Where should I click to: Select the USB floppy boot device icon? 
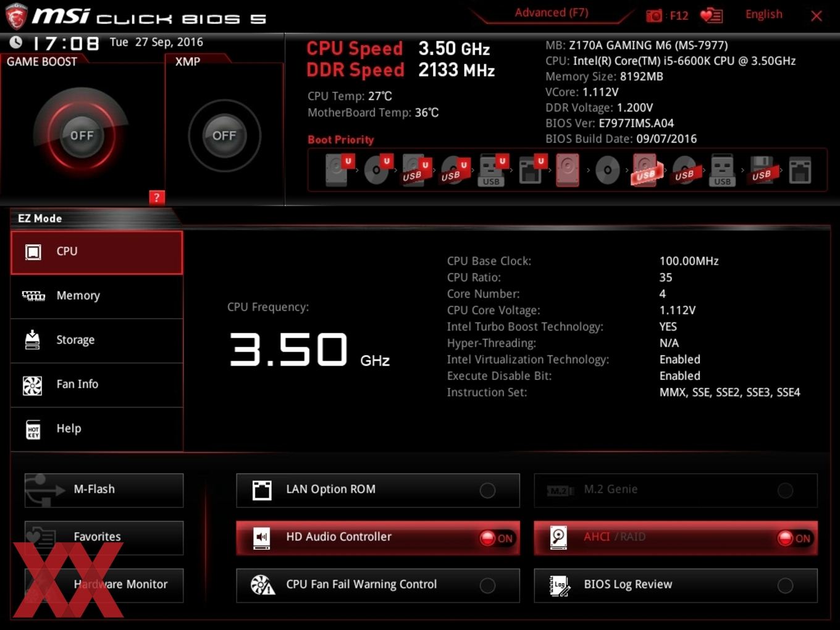point(762,170)
